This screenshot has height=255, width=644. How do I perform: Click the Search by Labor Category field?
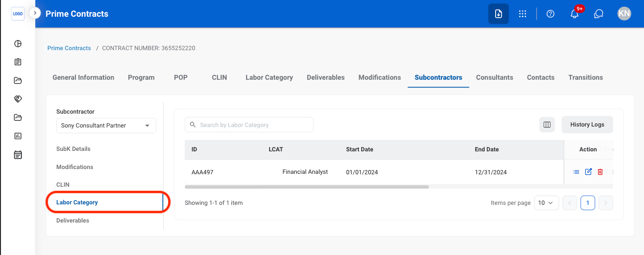[249, 125]
